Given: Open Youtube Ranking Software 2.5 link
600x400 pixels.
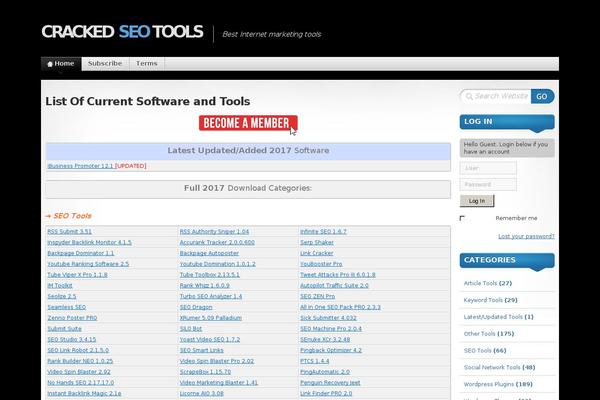Looking at the screenshot, I should pos(88,264).
